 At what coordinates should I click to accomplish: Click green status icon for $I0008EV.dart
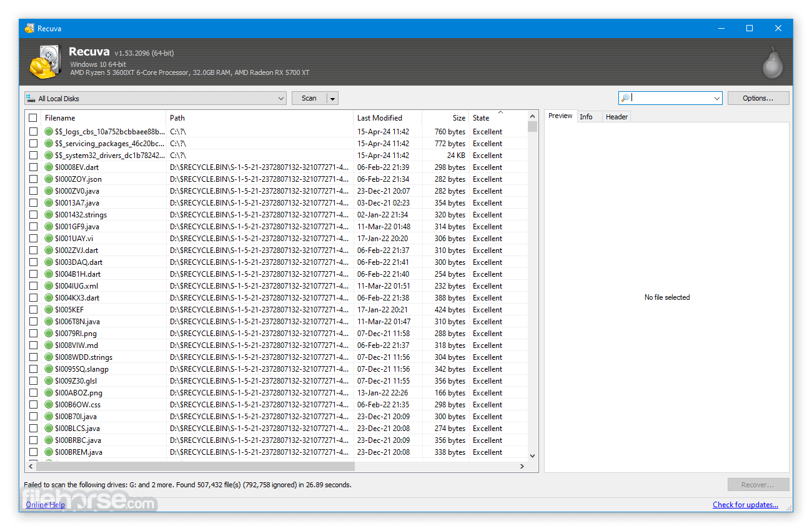49,167
